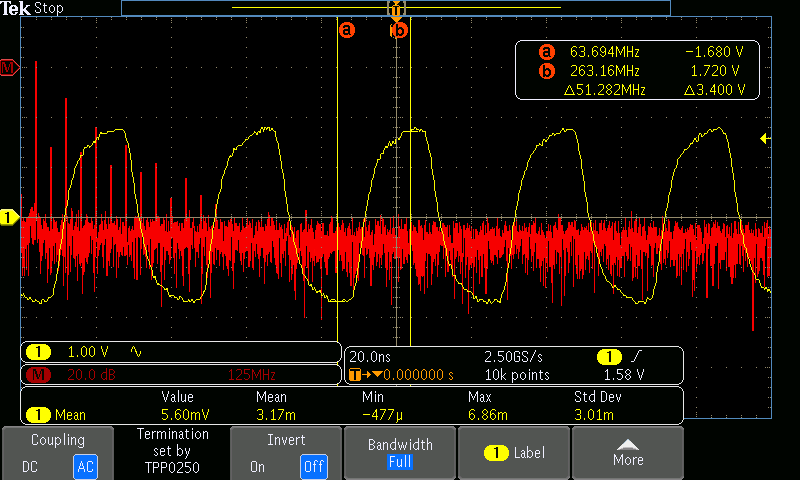
Task: Click the red M math reference marker
Action: (9, 67)
